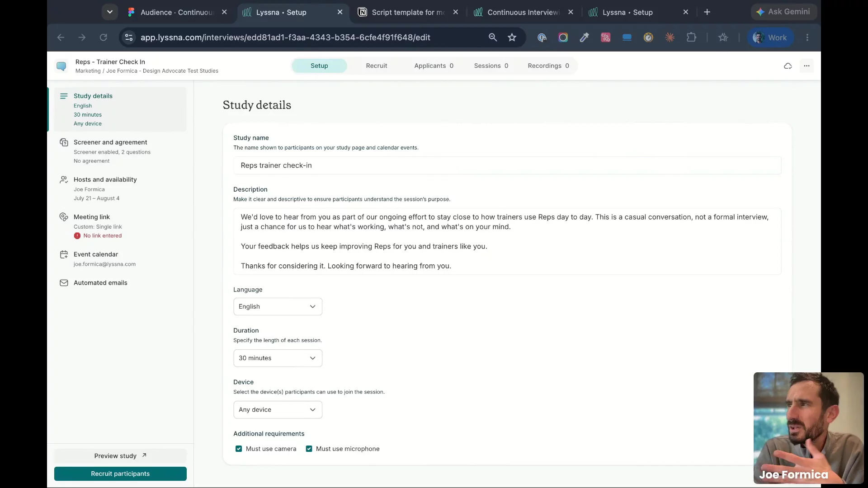The width and height of the screenshot is (868, 488).
Task: Open Screener and agreement section
Action: point(120,151)
